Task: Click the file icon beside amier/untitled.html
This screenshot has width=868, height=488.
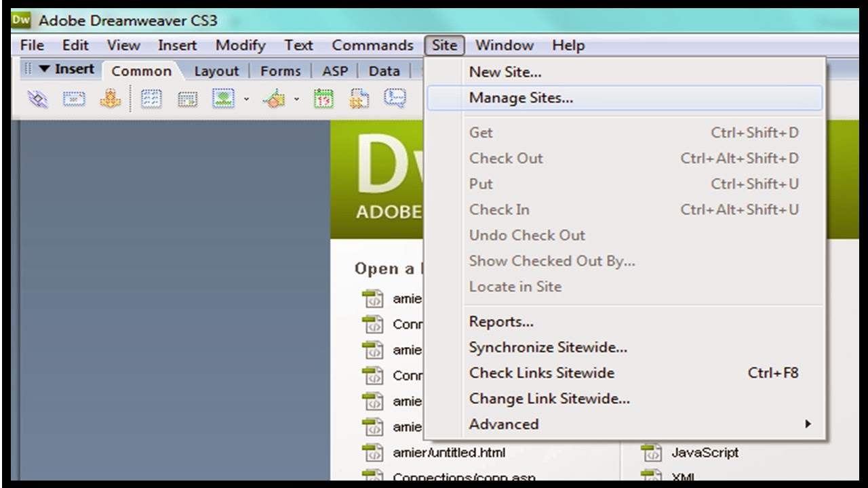Action: point(372,452)
